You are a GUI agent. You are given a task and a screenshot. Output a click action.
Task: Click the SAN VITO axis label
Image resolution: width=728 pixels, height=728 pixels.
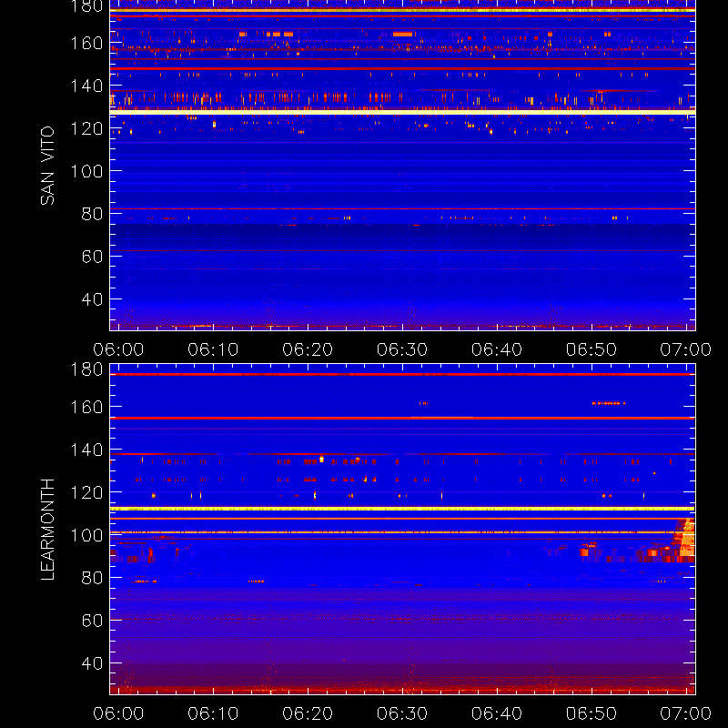47,166
